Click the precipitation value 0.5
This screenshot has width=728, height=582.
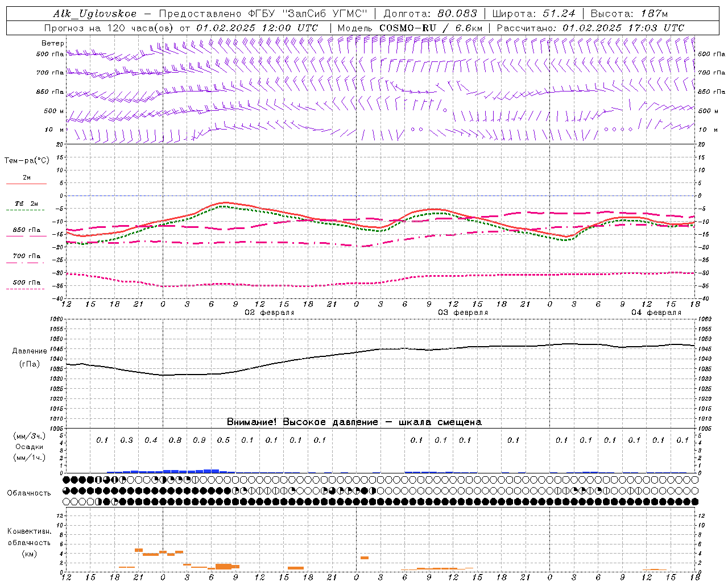pos(224,440)
